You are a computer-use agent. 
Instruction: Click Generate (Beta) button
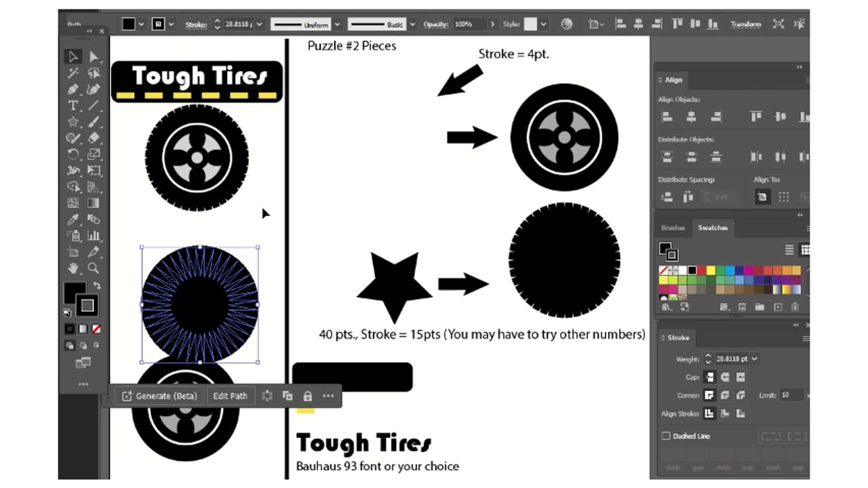[160, 396]
